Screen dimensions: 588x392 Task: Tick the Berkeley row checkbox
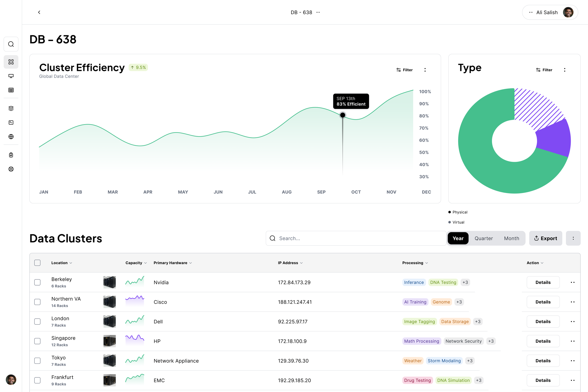(x=37, y=282)
